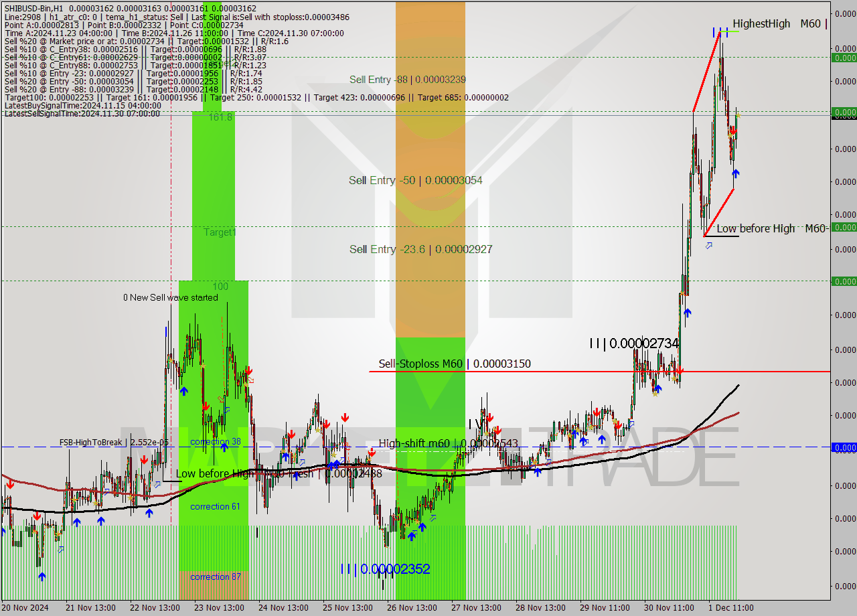Screen dimensions: 857x616
Task: Select the 'correction 38' label
Action: [x=215, y=442]
